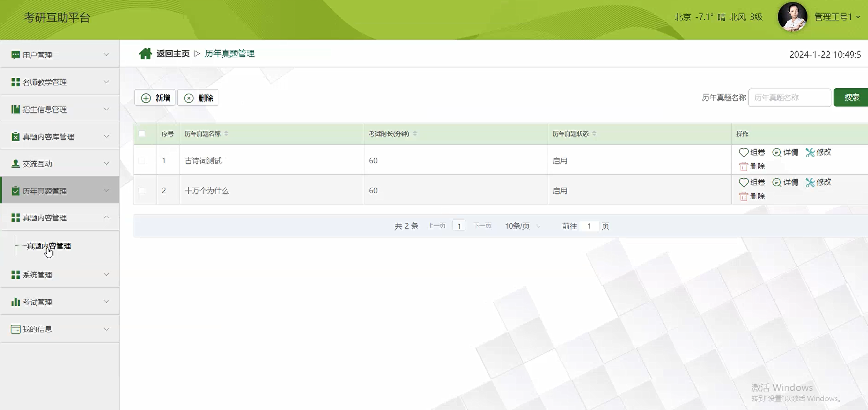Open the 交流互动 sidebar menu
868x410 pixels.
[x=60, y=163]
